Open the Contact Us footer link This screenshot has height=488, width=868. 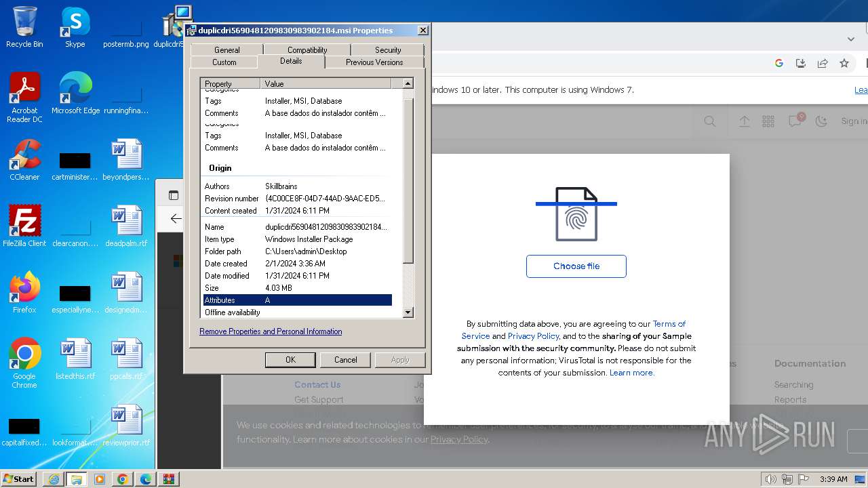(x=317, y=384)
